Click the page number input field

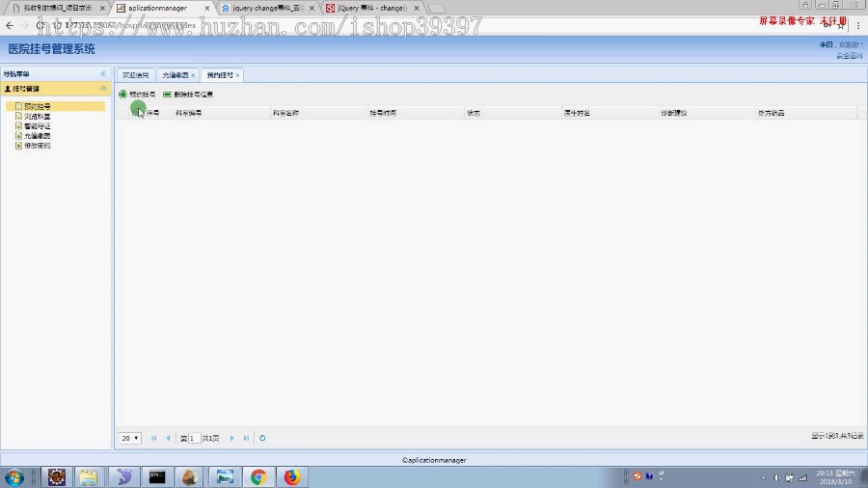pos(194,438)
